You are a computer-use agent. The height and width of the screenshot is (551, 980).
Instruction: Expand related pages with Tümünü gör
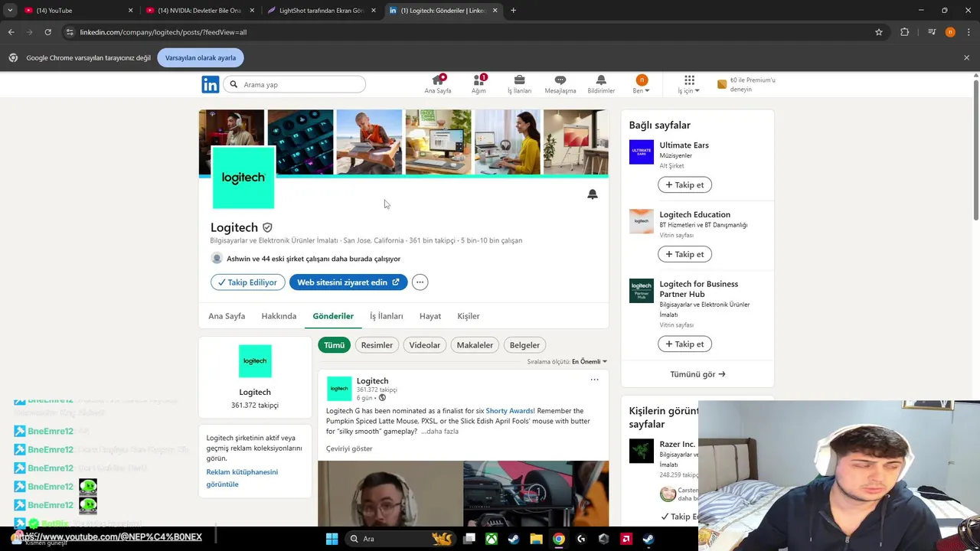(x=697, y=374)
